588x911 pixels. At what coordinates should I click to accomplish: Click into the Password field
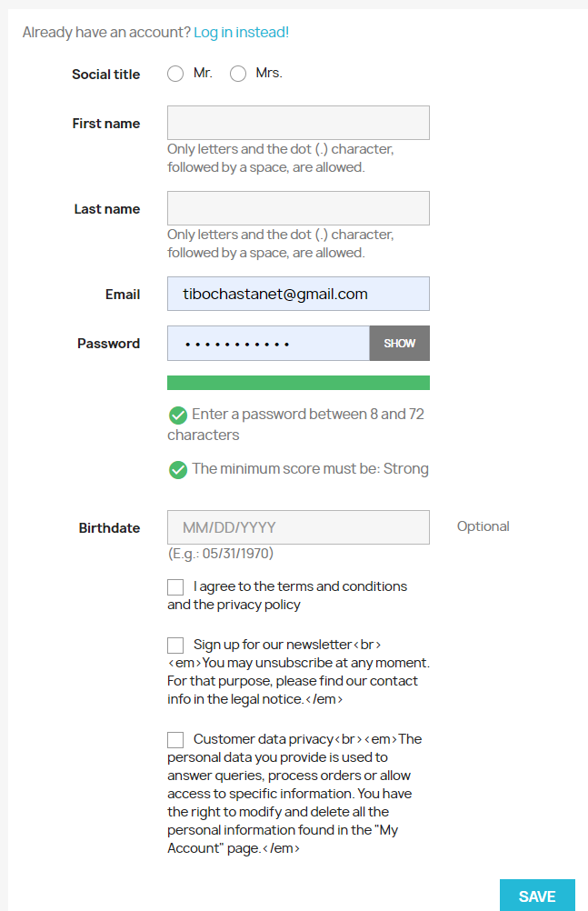[268, 344]
